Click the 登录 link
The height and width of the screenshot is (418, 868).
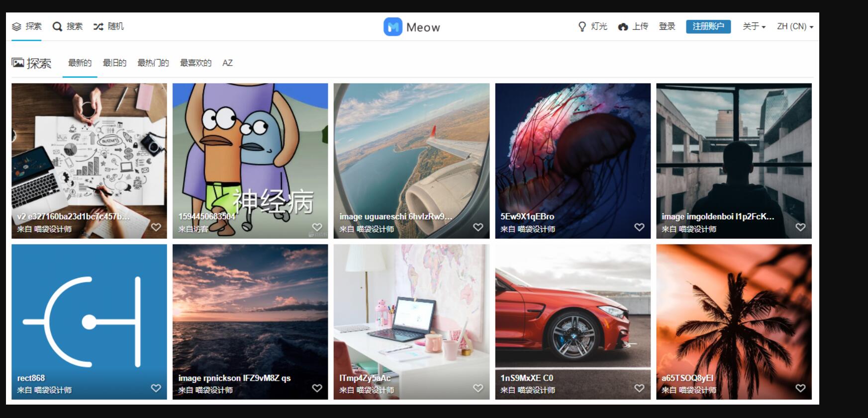(x=667, y=26)
